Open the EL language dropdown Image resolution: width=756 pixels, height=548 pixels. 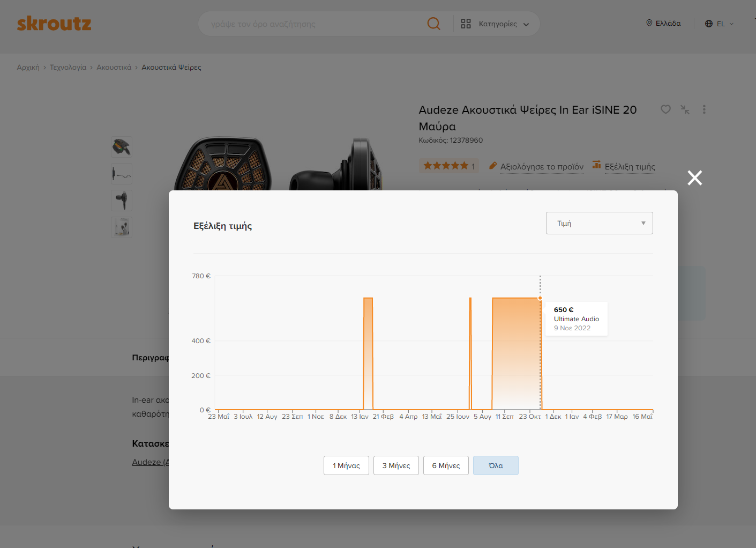click(x=719, y=24)
